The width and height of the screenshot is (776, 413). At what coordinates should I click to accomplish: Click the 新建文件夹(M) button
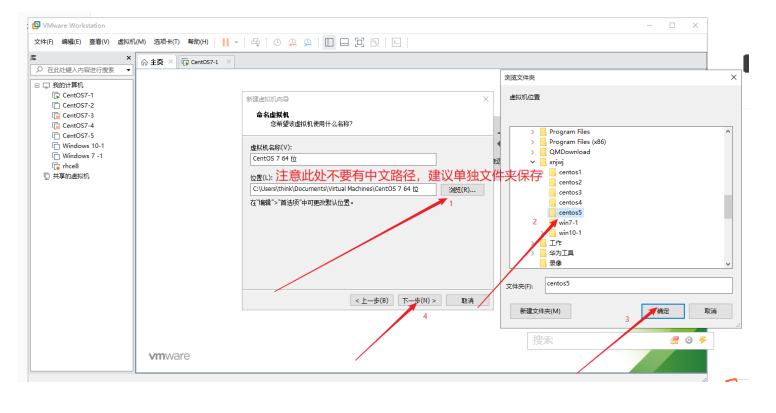(540, 311)
